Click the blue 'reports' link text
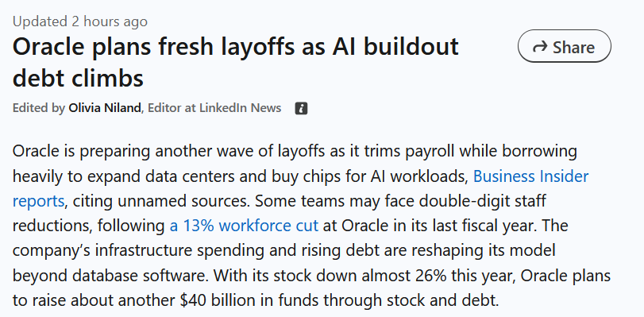 tap(38, 202)
